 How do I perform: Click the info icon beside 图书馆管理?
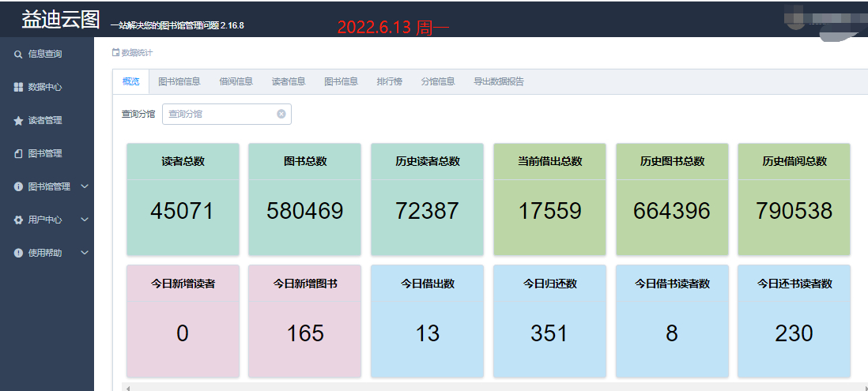click(18, 187)
